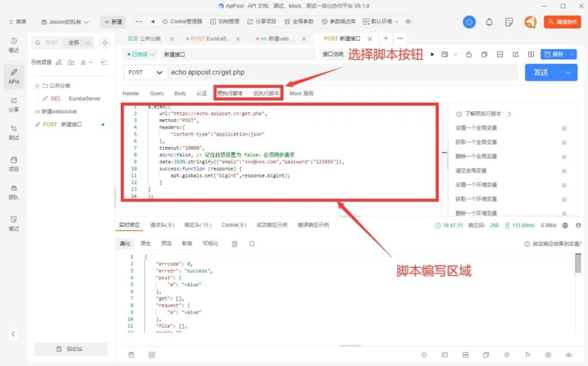Click the download response icon in status row

tap(579, 225)
